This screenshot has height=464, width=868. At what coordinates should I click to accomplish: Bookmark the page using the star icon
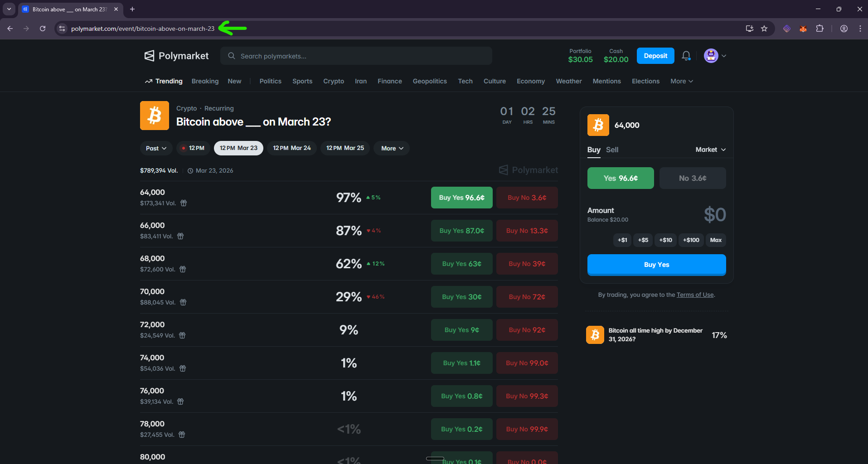(764, 28)
